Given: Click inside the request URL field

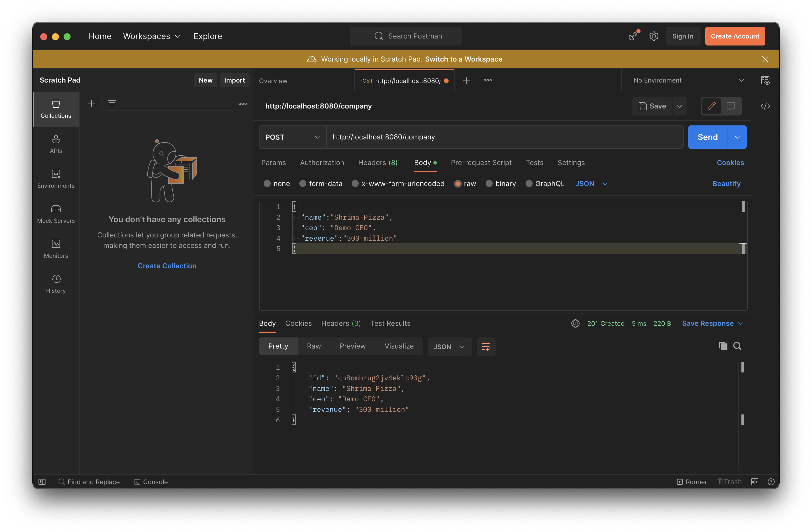Looking at the screenshot, I should [x=478, y=137].
